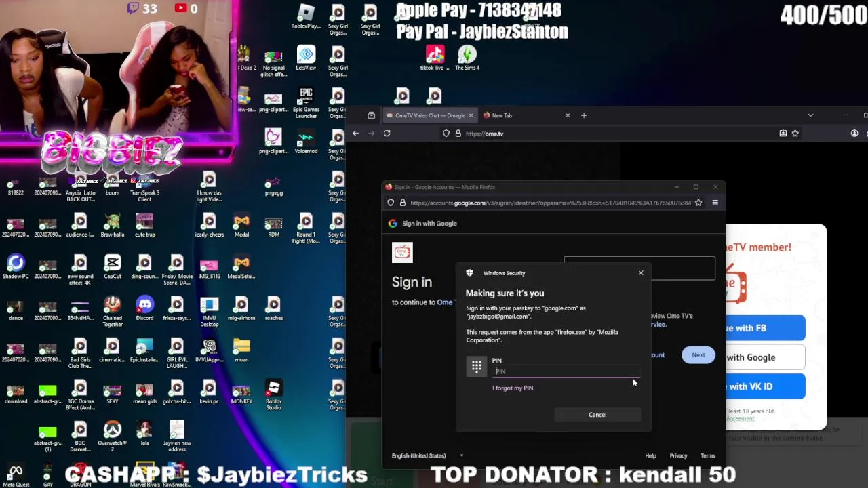Bookmark ome.tv with the star icon
The height and width of the screenshot is (488, 868).
[795, 134]
